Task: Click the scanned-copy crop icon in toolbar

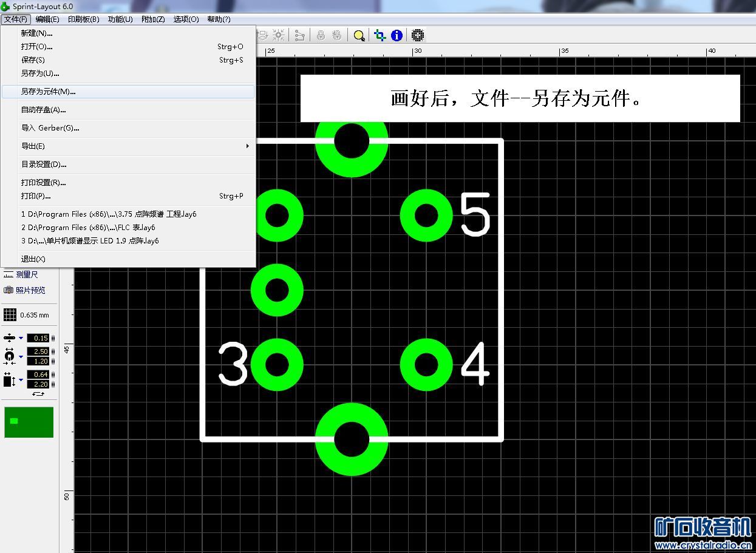Action: point(380,35)
